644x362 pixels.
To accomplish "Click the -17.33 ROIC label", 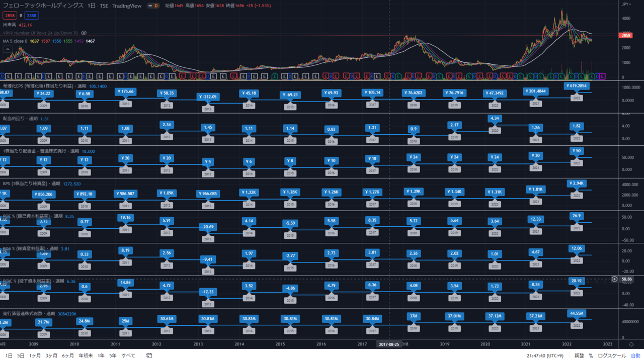I will [x=208, y=292].
